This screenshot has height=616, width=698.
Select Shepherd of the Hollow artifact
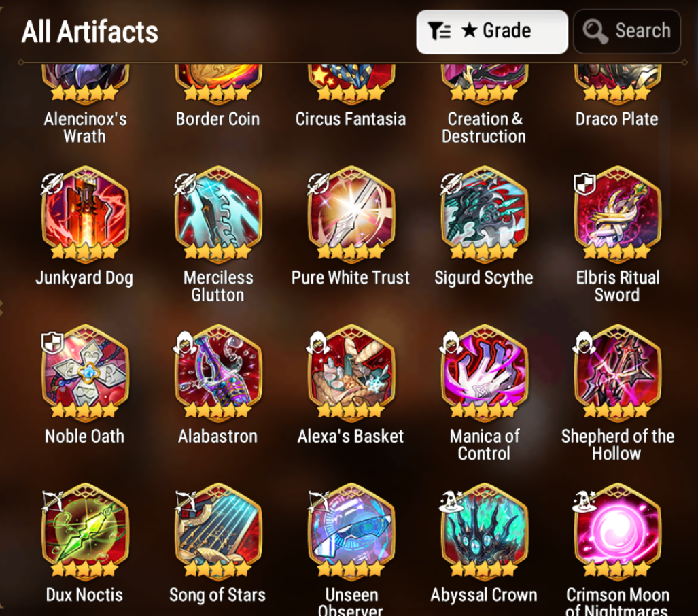click(617, 373)
